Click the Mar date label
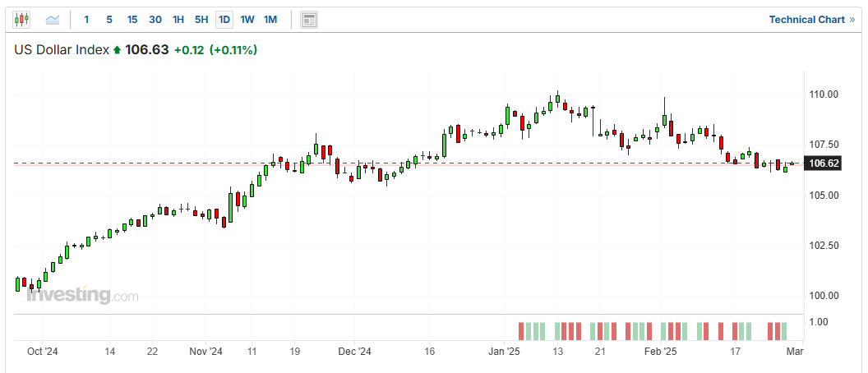Screen dimensions: 868x373 pyautogui.click(x=794, y=352)
